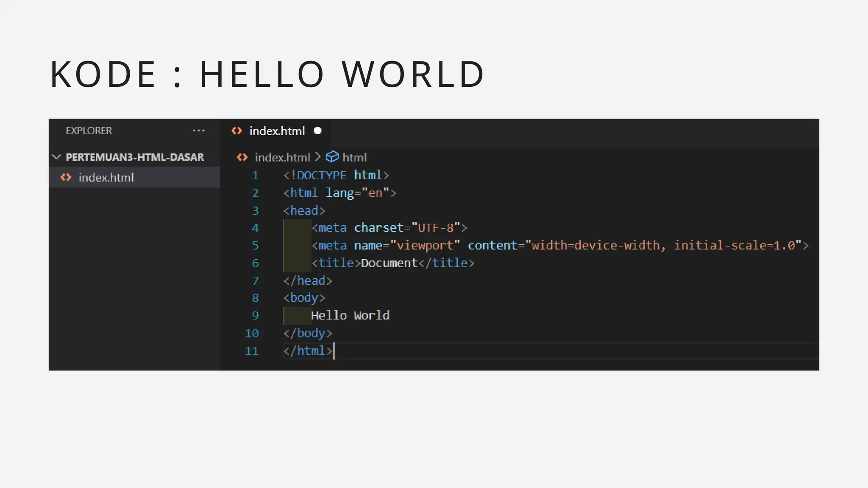The height and width of the screenshot is (488, 868).
Task: Click closing </body> tag
Action: pyautogui.click(x=308, y=333)
